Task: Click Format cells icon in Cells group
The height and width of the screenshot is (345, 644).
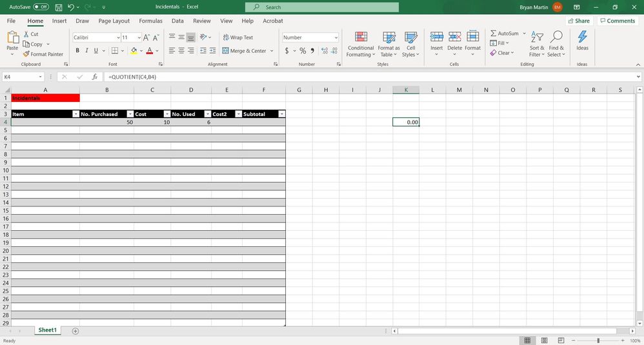Action: tap(473, 37)
